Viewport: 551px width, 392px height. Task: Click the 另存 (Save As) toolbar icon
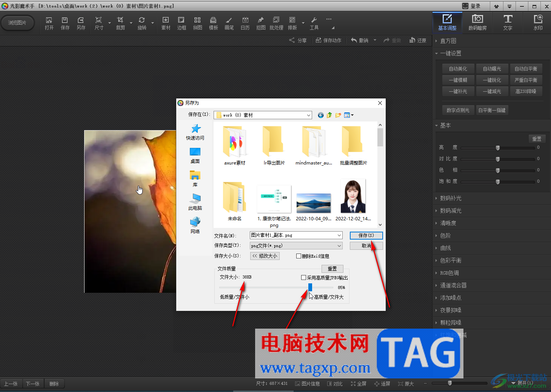[x=81, y=23]
